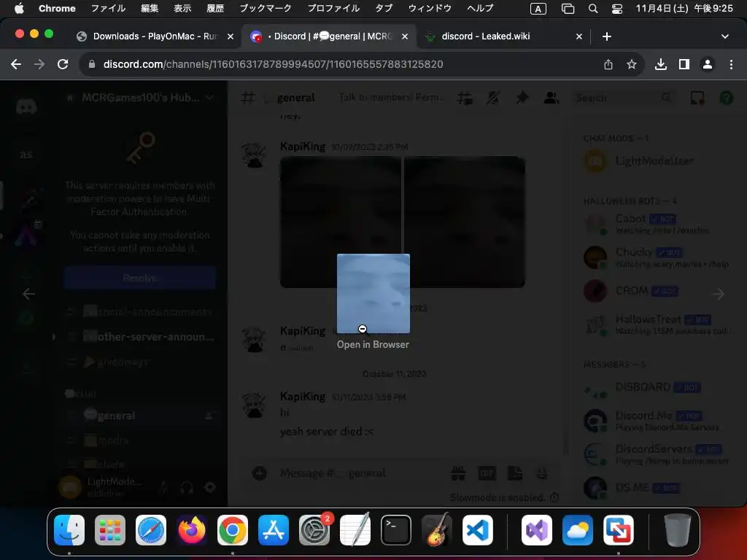Open Control Center in menu bar
Image resolution: width=747 pixels, height=560 pixels.
point(617,9)
